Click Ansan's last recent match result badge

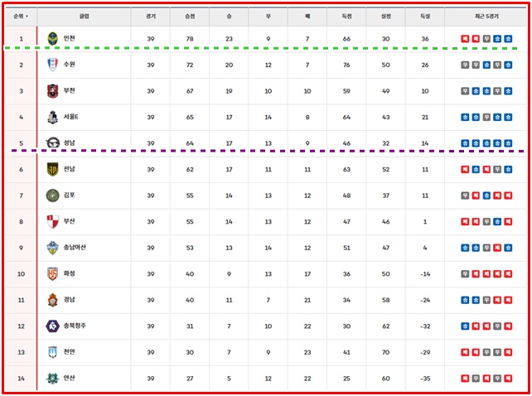[507, 379]
